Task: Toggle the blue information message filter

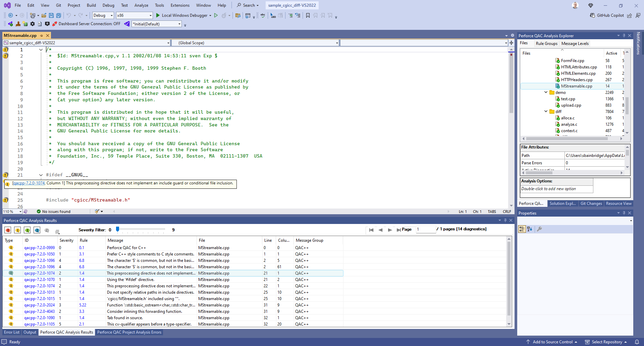Action: coord(37,230)
